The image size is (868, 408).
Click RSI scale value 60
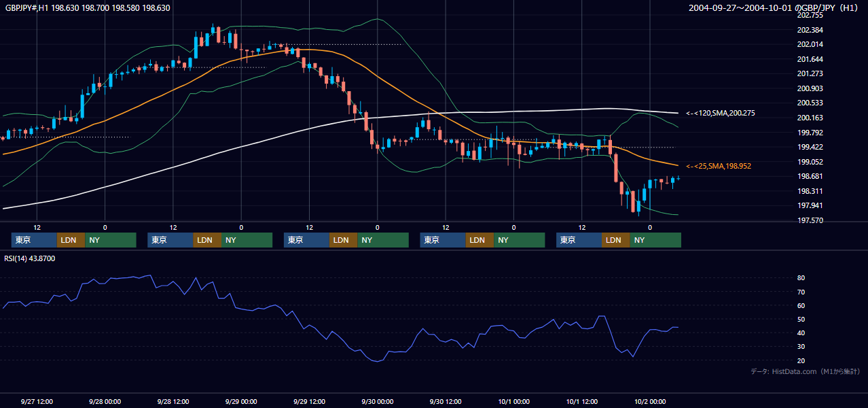tap(801, 305)
